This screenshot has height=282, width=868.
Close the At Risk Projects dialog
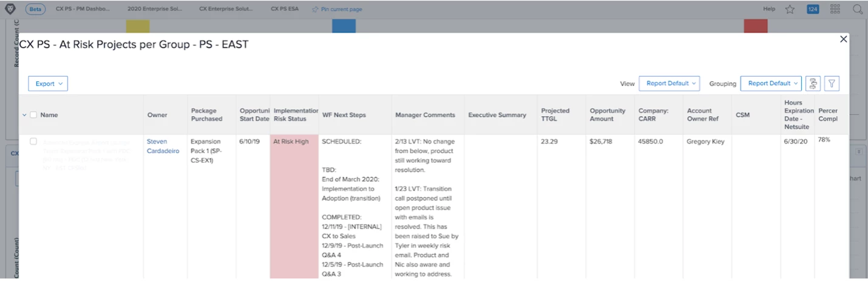(843, 39)
